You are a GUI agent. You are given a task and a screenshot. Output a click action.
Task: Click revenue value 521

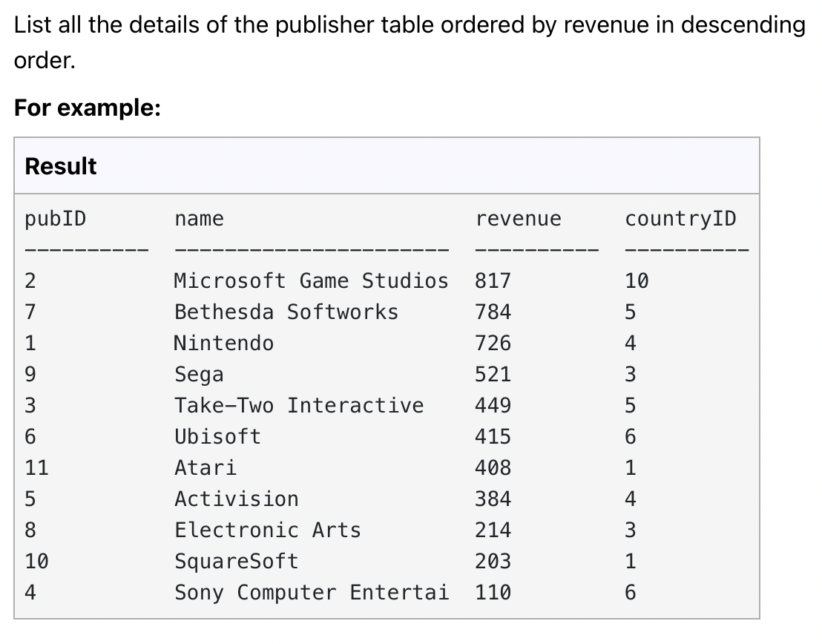pos(493,375)
